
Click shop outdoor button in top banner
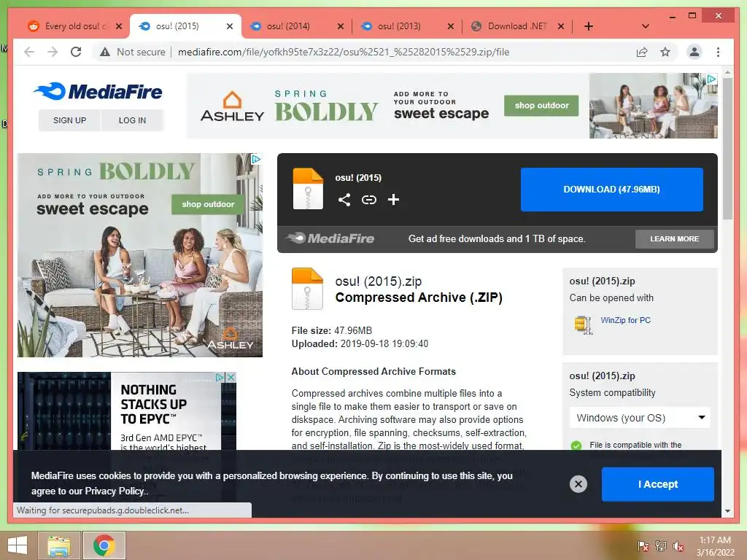541,106
